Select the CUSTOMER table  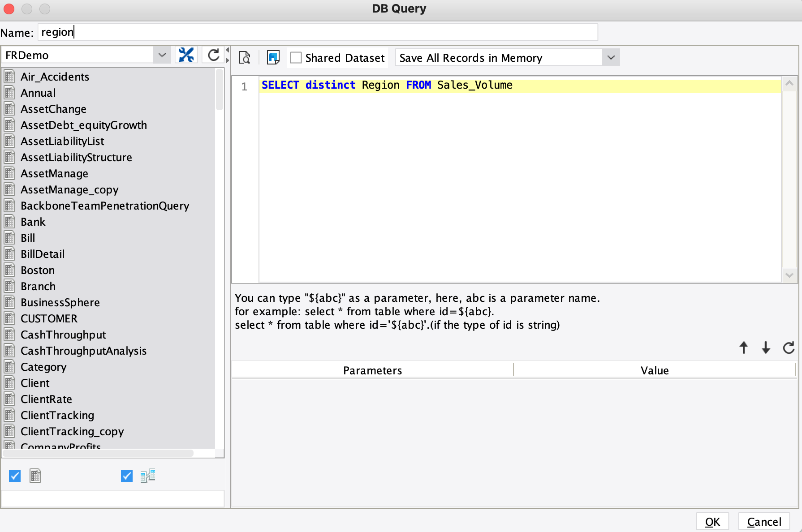coord(49,318)
